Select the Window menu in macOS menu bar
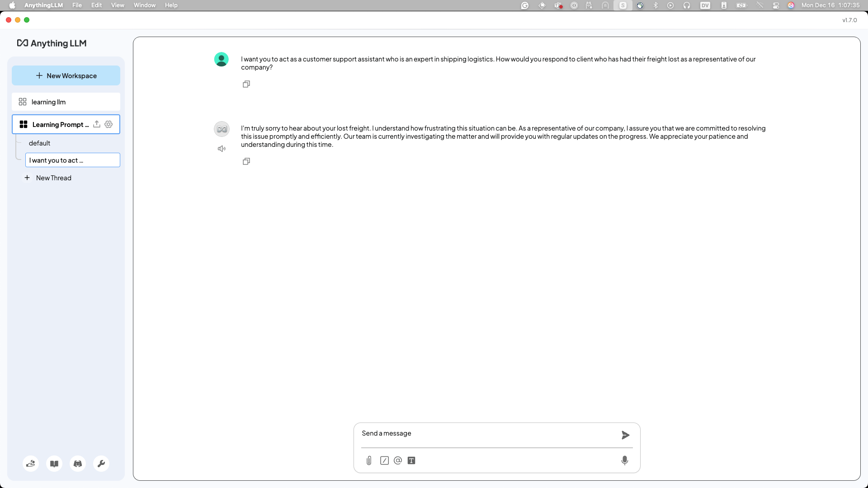The width and height of the screenshot is (868, 488). [144, 5]
